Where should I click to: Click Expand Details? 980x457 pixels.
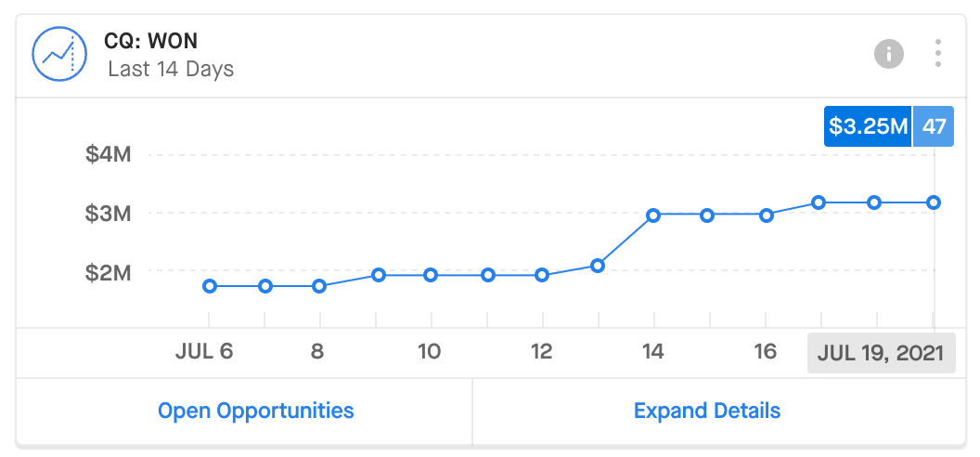707,411
